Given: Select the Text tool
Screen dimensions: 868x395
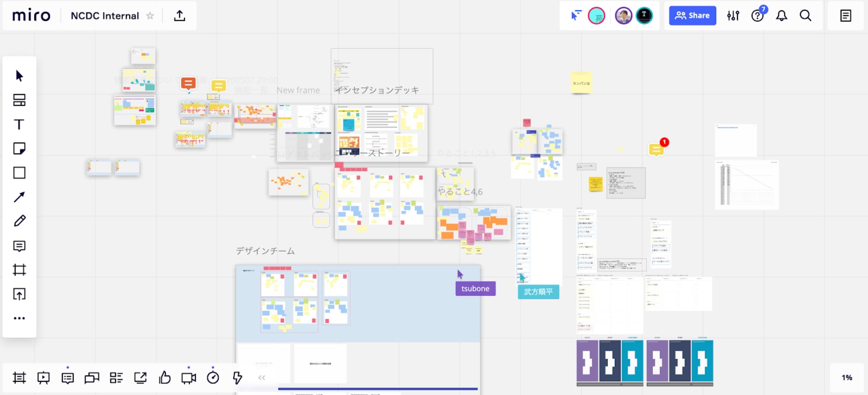Looking at the screenshot, I should click(x=19, y=124).
